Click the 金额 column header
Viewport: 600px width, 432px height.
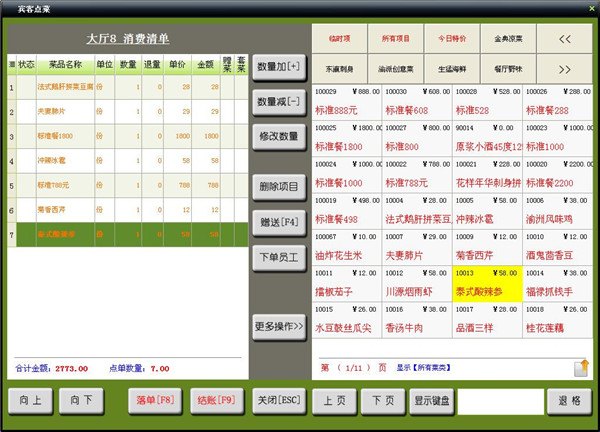(x=205, y=65)
